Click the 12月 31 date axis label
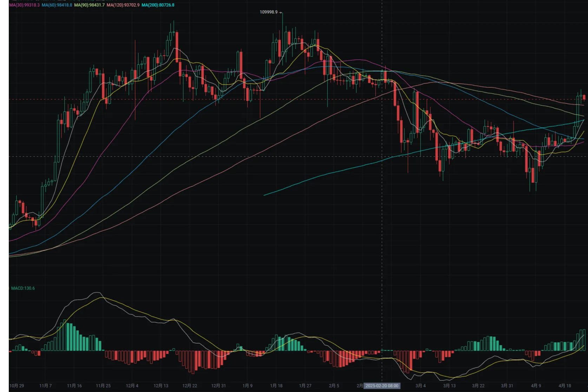This screenshot has height=392, width=588. pyautogui.click(x=218, y=386)
